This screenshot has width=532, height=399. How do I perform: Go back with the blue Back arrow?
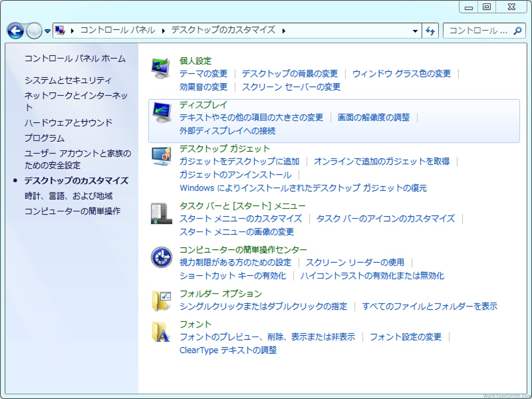(15, 31)
